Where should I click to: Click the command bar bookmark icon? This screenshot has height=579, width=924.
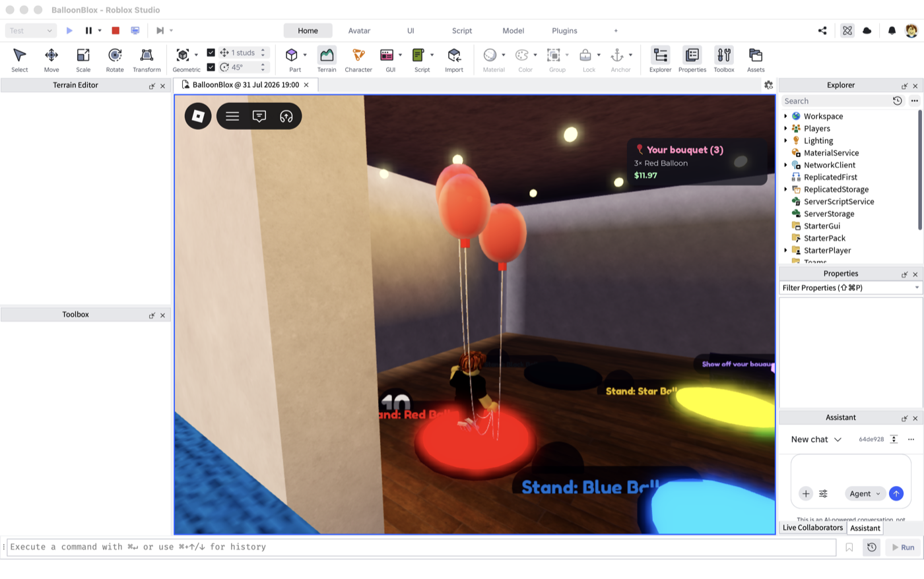click(x=849, y=547)
